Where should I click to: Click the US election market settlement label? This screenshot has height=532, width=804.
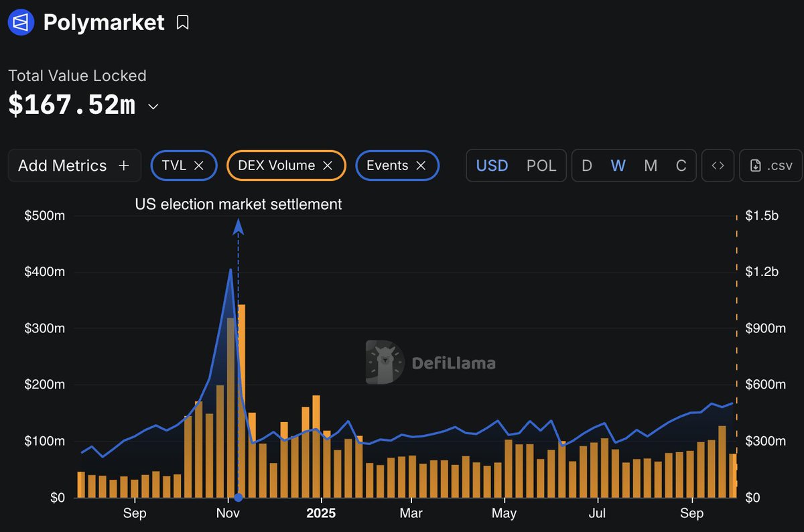tap(239, 204)
